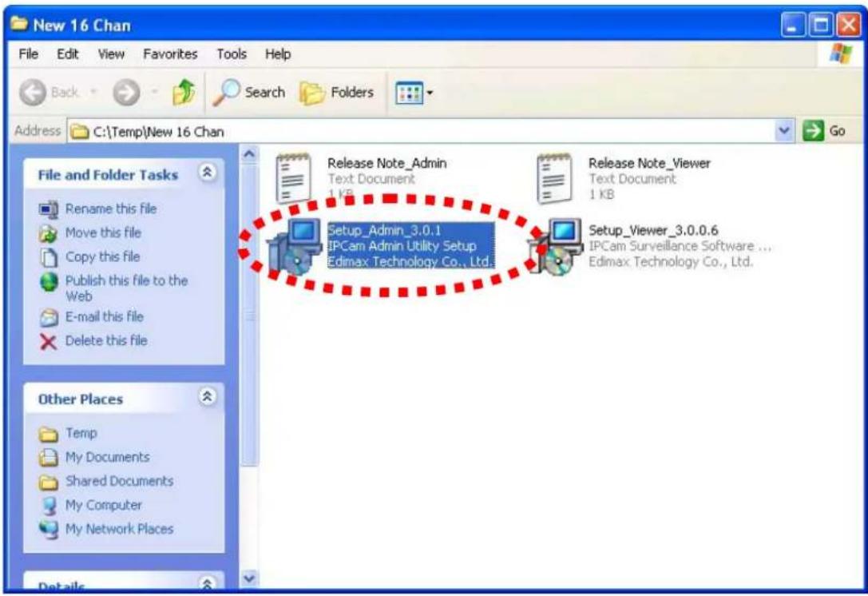This screenshot has height=596, width=868.
Task: Click E-mail this file
Action: 104,317
